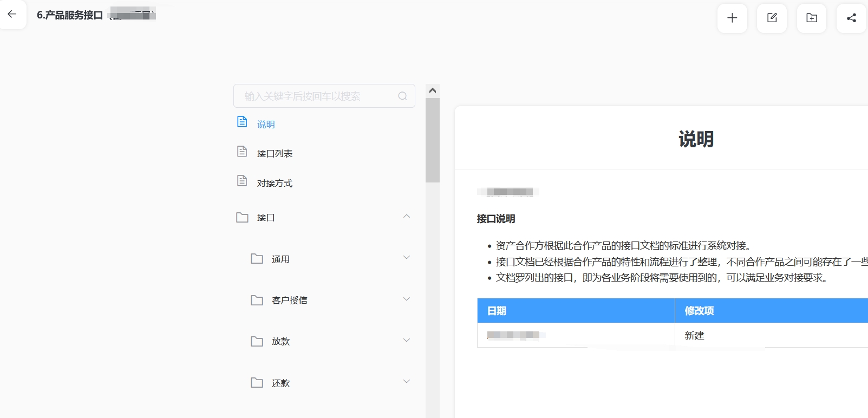Click the document icon beside 接口列表
The width and height of the screenshot is (868, 418).
click(242, 151)
